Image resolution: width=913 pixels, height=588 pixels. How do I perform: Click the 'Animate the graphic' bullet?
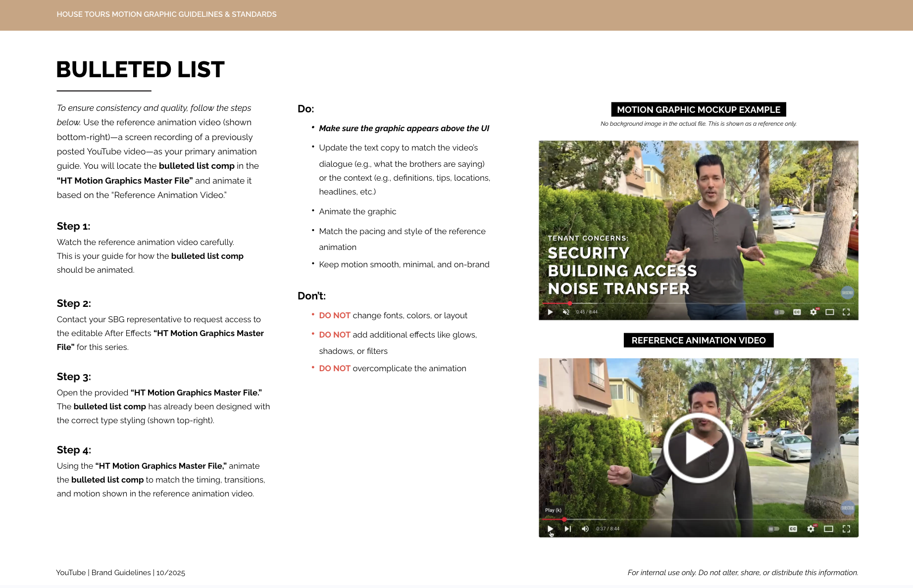point(357,212)
